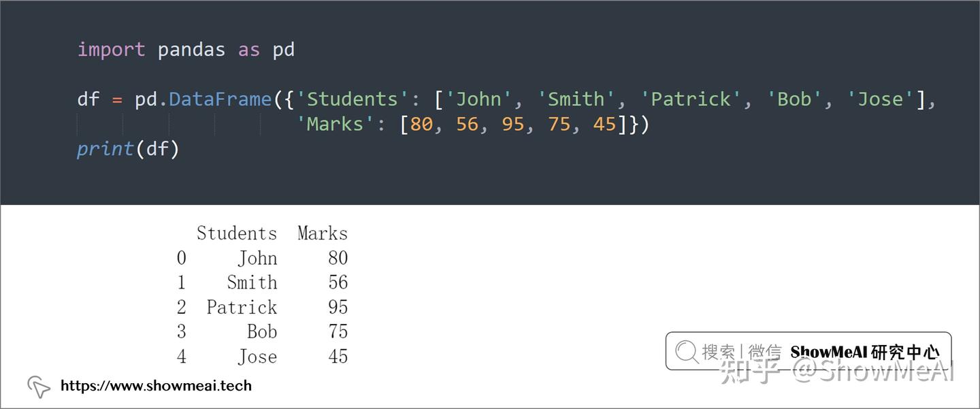
Task: Click the magnifier icon in the search badge
Action: tap(687, 351)
